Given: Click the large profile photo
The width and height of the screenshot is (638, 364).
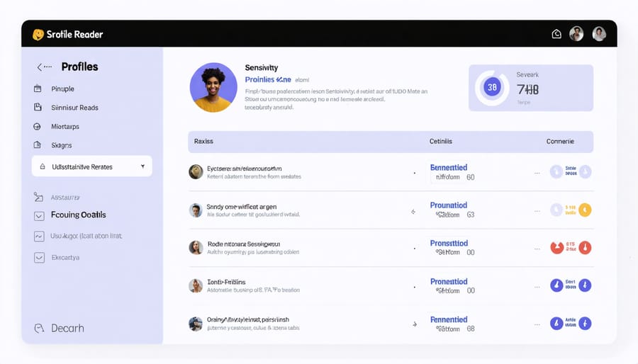Looking at the screenshot, I should pos(213,87).
